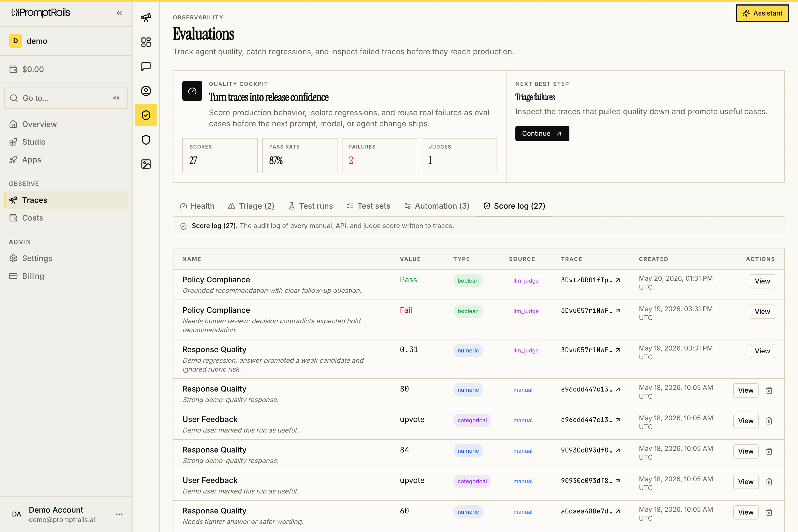Viewport: 798px width, 532px height.
Task: Focus the Go to search field
Action: point(66,98)
